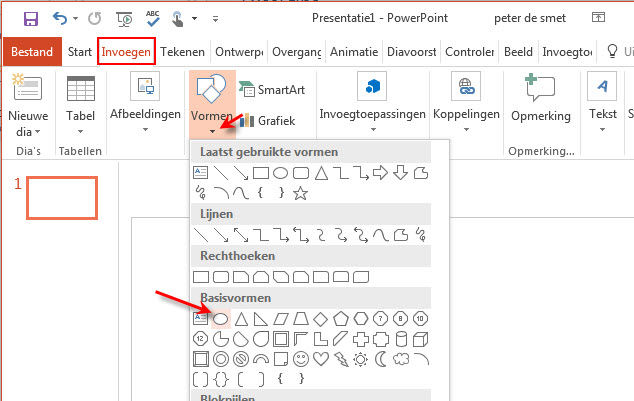Select the plus/cross shape in Basisvormen

[361, 339]
